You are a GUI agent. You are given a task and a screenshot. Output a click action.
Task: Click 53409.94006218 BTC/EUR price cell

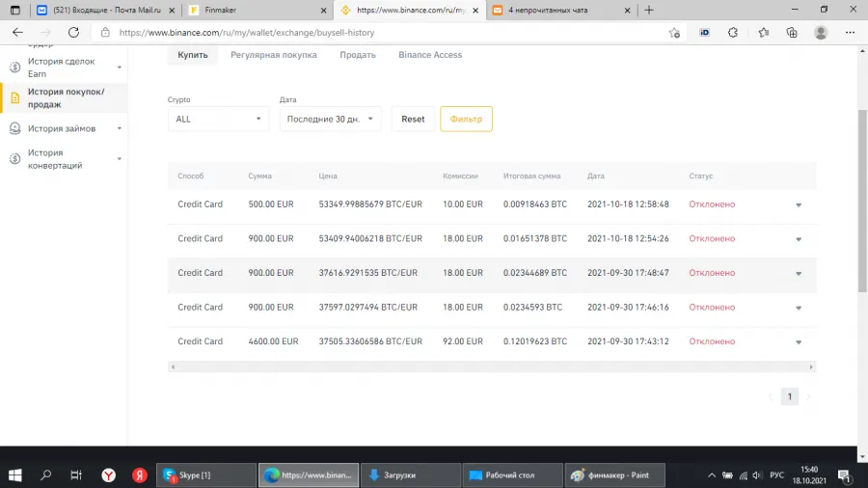pyautogui.click(x=370, y=238)
